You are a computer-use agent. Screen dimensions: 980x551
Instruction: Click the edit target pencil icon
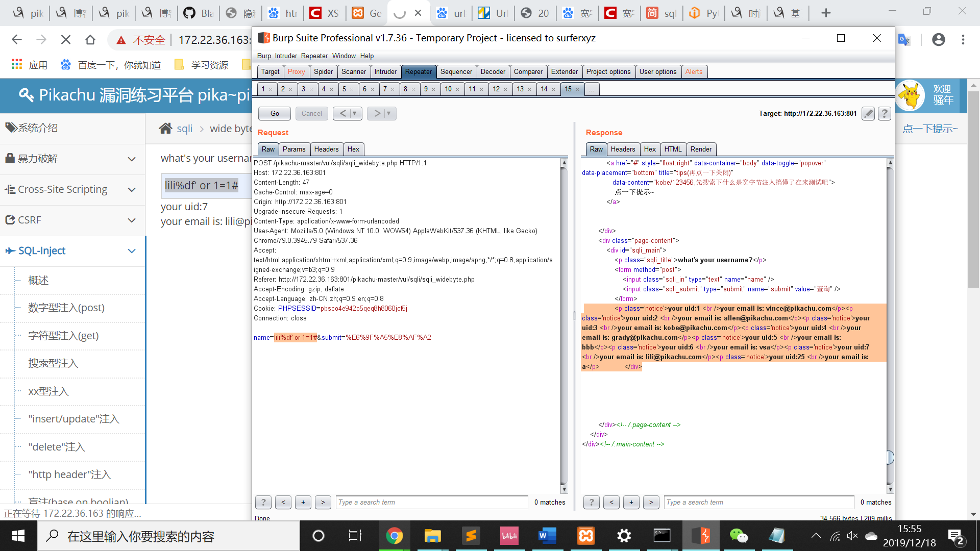868,113
